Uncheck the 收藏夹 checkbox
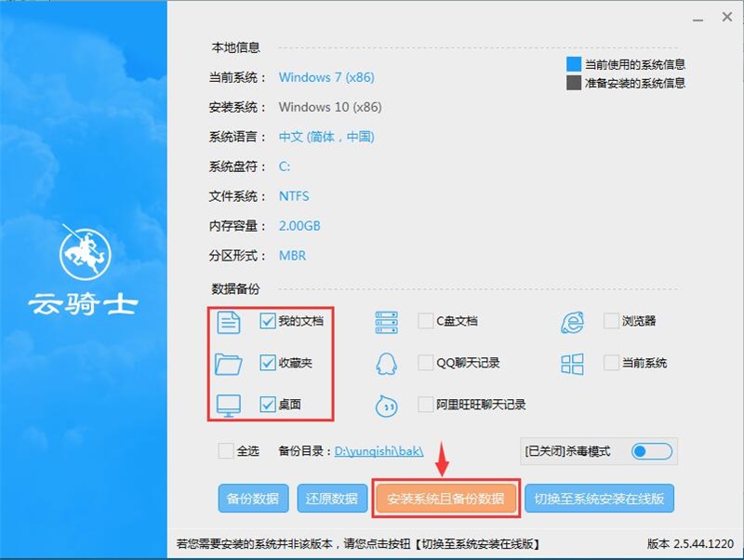 click(x=268, y=363)
